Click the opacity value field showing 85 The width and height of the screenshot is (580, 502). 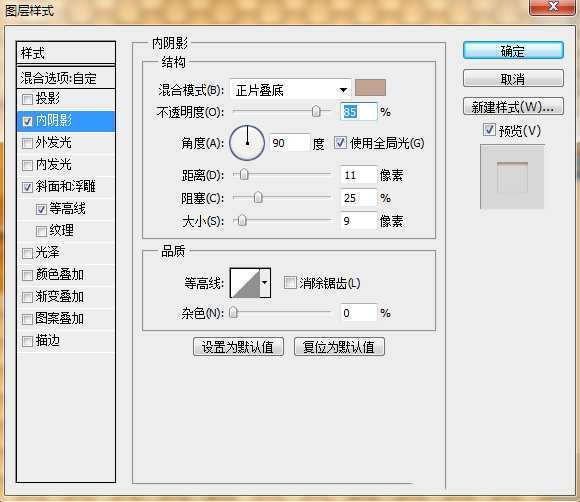(358, 111)
